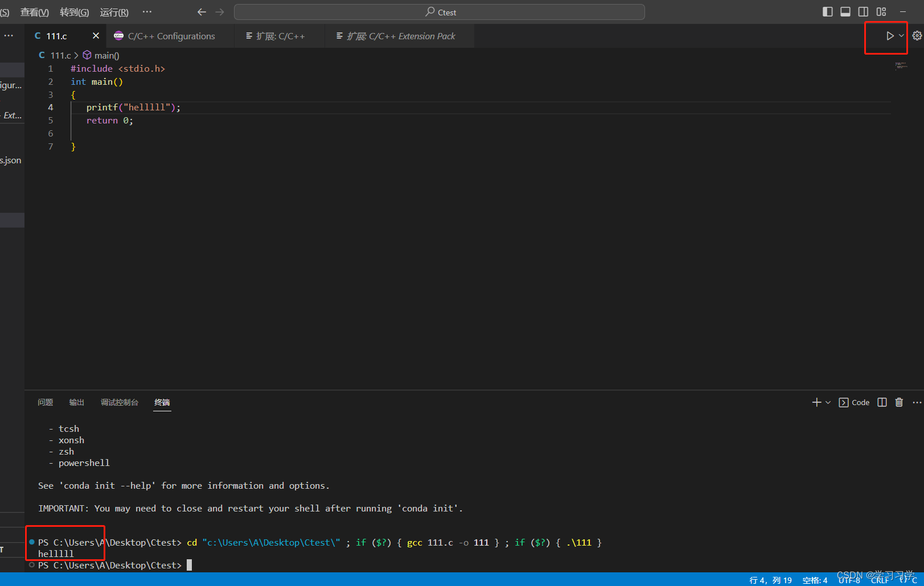This screenshot has width=924, height=586.
Task: Click the Ctest command center search box
Action: click(440, 12)
